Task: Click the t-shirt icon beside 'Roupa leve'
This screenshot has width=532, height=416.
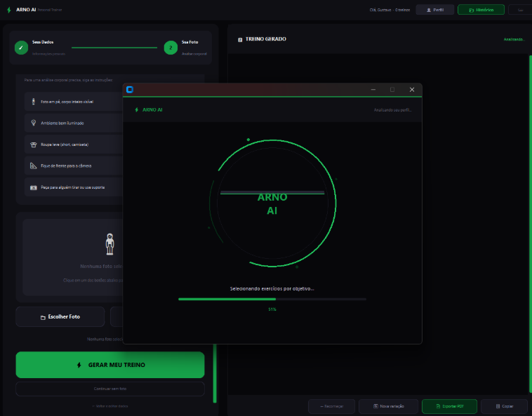Action: pos(33,145)
